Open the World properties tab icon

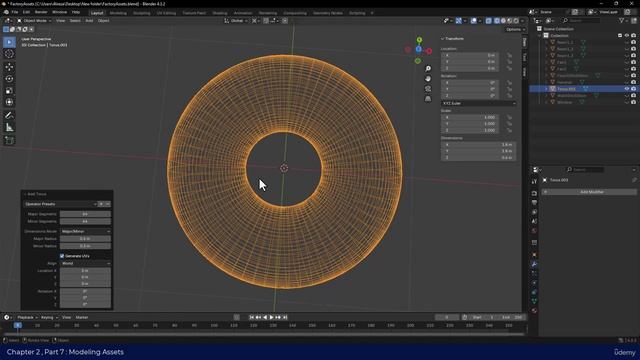point(534,231)
